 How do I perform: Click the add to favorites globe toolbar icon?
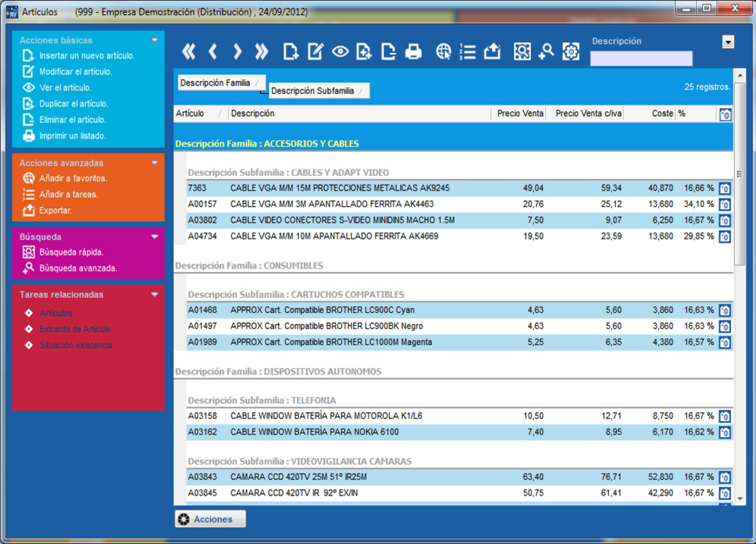443,51
